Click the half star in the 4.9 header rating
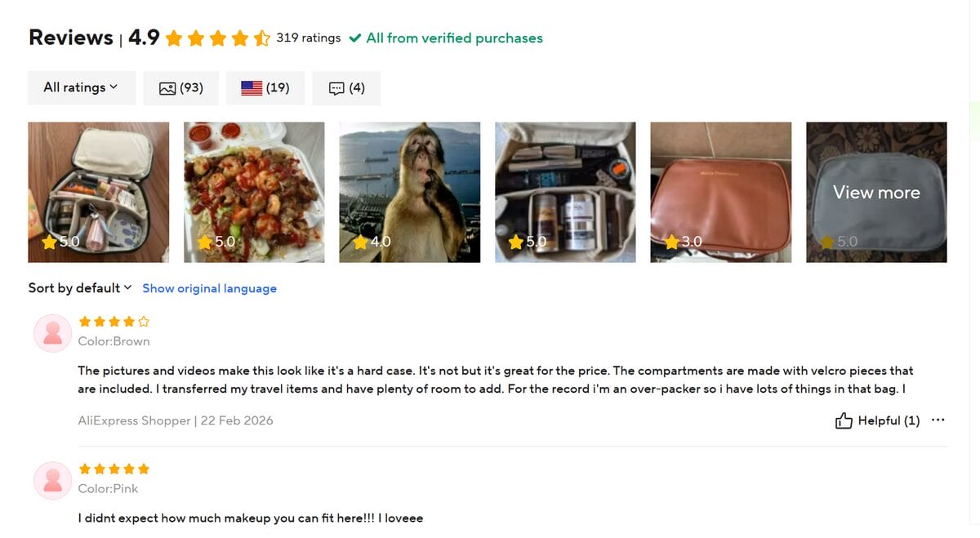Screen dimensions: 980x538 [x=260, y=38]
